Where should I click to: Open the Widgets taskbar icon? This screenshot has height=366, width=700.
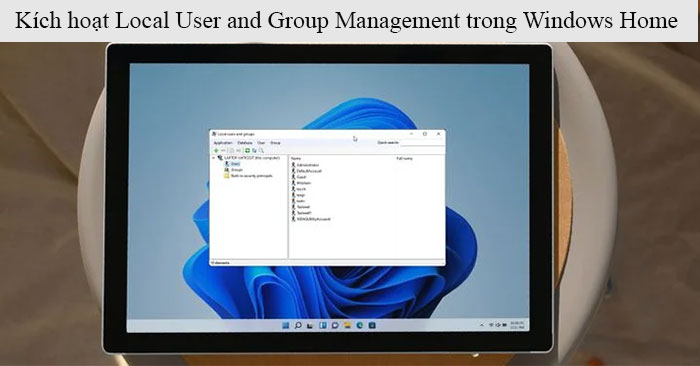click(323, 325)
